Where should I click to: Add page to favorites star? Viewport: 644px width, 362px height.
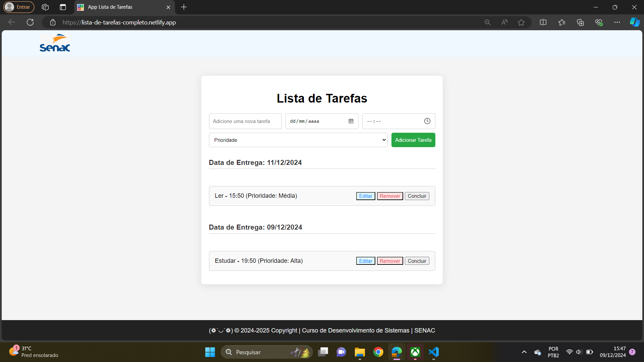coord(521,22)
